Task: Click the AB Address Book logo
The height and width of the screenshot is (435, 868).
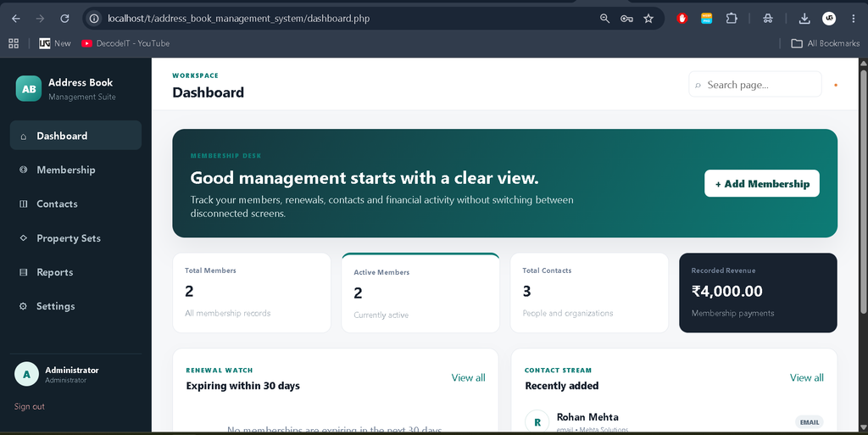Action: 29,88
